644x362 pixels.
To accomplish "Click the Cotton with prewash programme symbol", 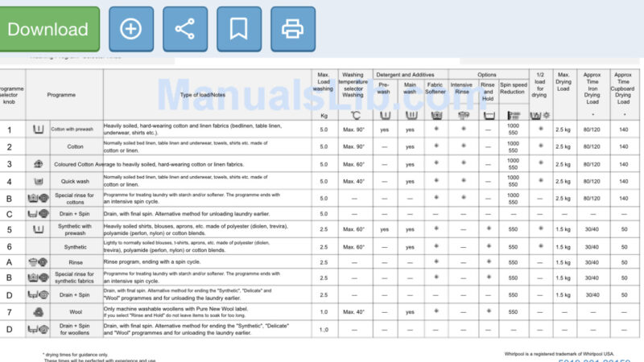I will click(x=37, y=130).
